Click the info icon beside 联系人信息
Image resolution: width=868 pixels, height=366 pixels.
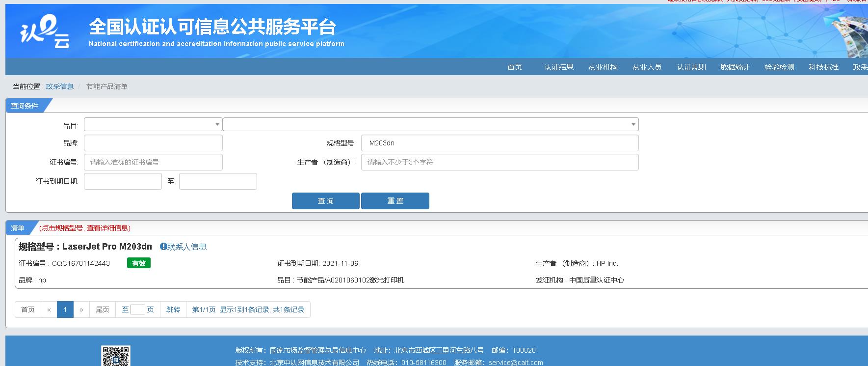(x=163, y=247)
